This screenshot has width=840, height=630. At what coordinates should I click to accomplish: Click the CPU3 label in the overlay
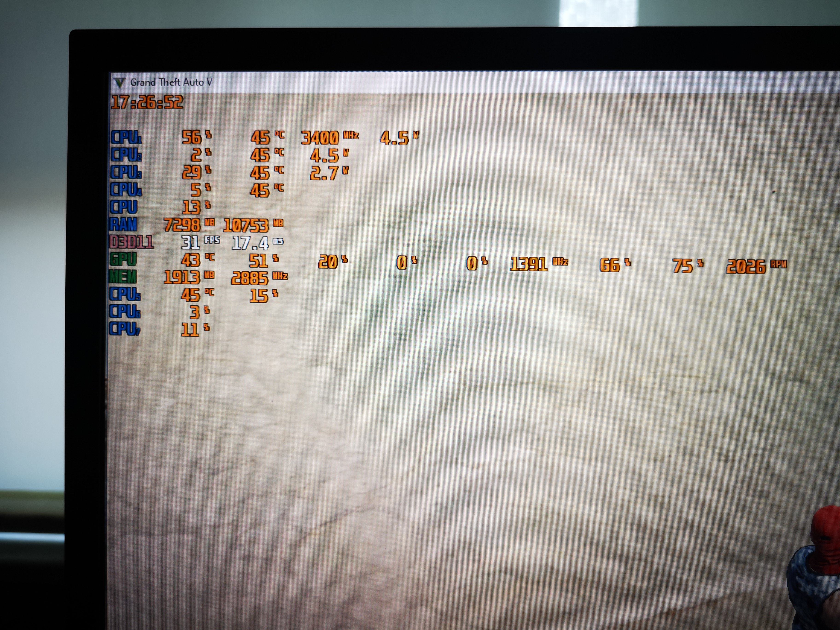coord(126,172)
